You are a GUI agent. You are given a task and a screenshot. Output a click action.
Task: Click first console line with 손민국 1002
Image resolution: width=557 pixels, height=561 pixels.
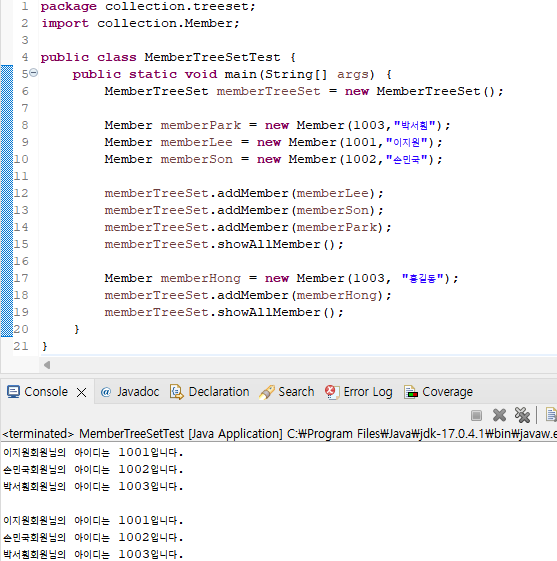tap(93, 469)
